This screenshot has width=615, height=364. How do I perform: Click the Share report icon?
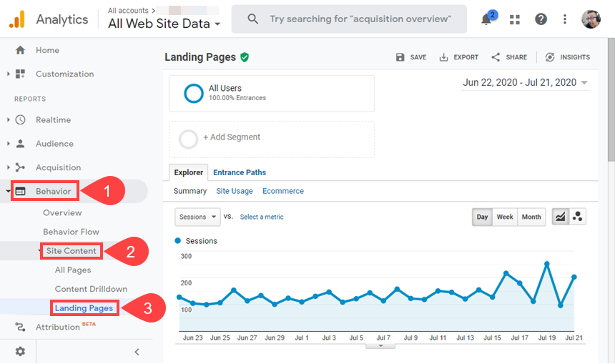496,57
